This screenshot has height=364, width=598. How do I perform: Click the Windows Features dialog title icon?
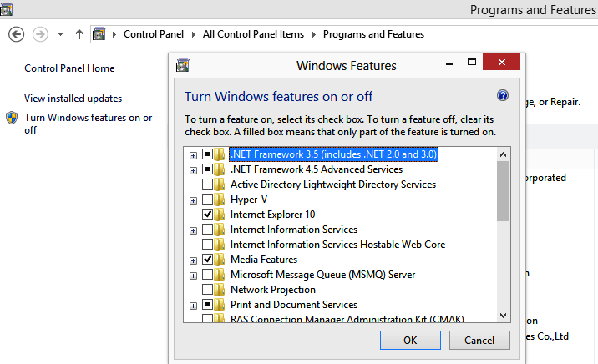coord(183,65)
